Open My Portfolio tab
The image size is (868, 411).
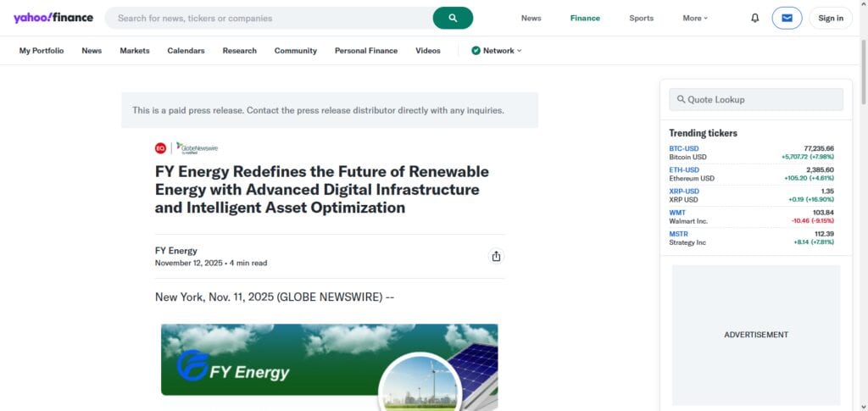42,50
